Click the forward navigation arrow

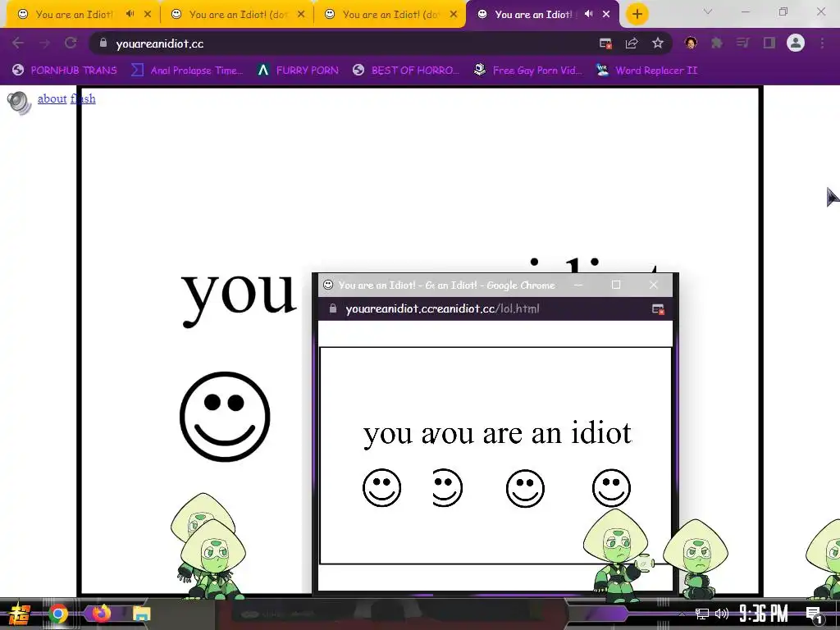44,43
